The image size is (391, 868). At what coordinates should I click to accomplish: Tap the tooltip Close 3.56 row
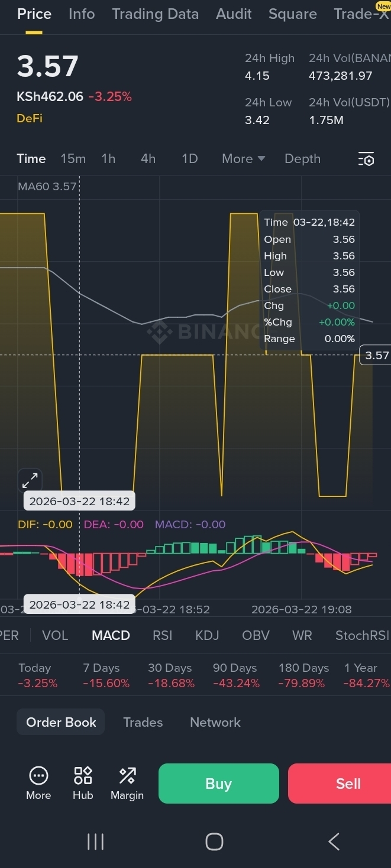pyautogui.click(x=309, y=289)
